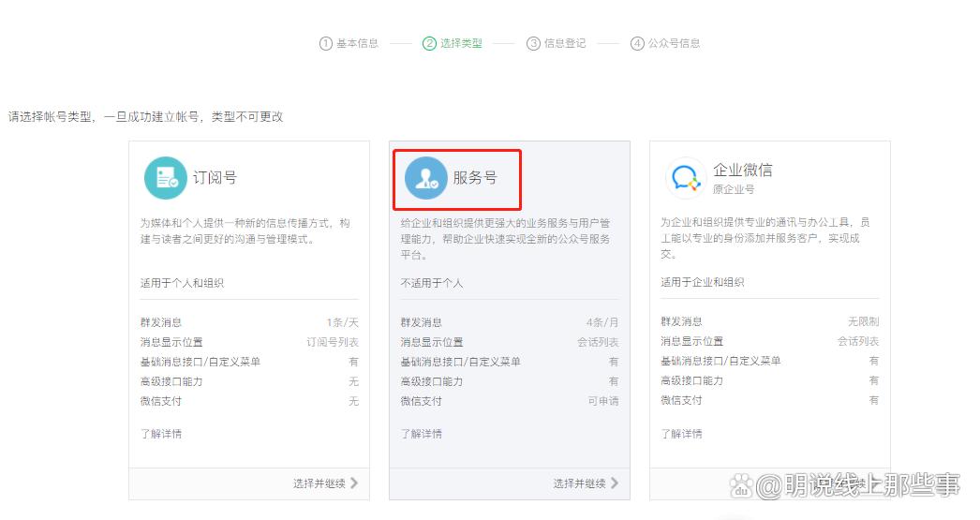The height and width of the screenshot is (520, 980).
Task: Select the 服务号 card title
Action: coord(475,177)
